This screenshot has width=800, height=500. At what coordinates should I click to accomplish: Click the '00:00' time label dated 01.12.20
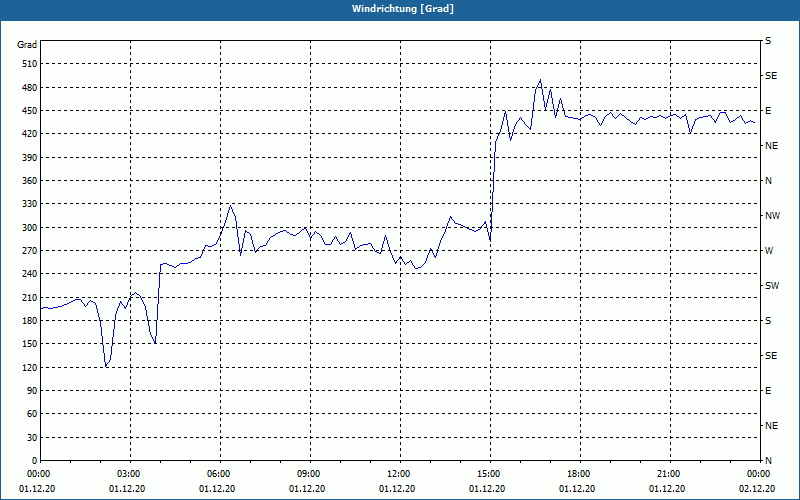tap(37, 474)
